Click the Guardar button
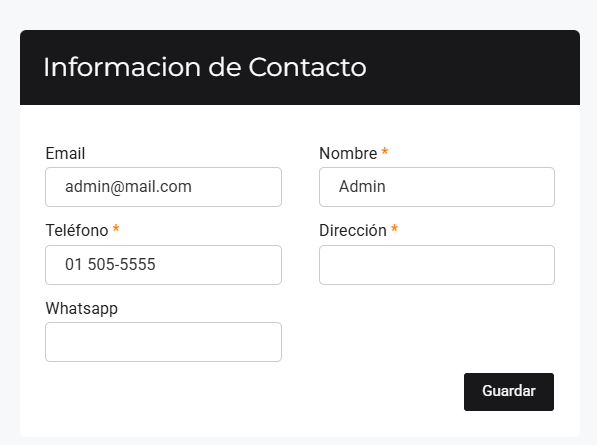 (509, 392)
